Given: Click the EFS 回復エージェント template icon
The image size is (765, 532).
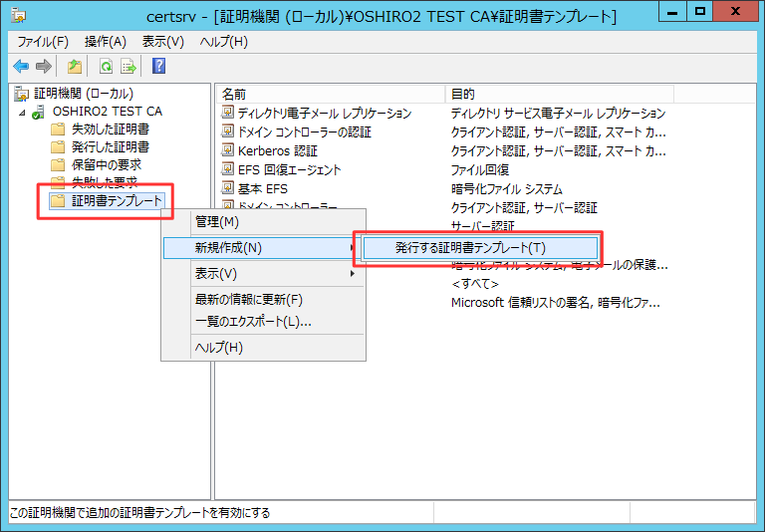Looking at the screenshot, I should [227, 169].
